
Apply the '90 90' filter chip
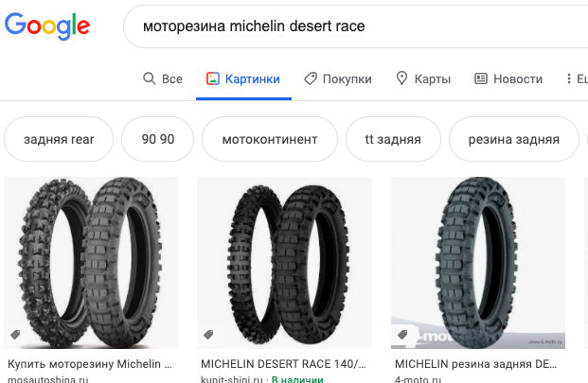pyautogui.click(x=158, y=139)
